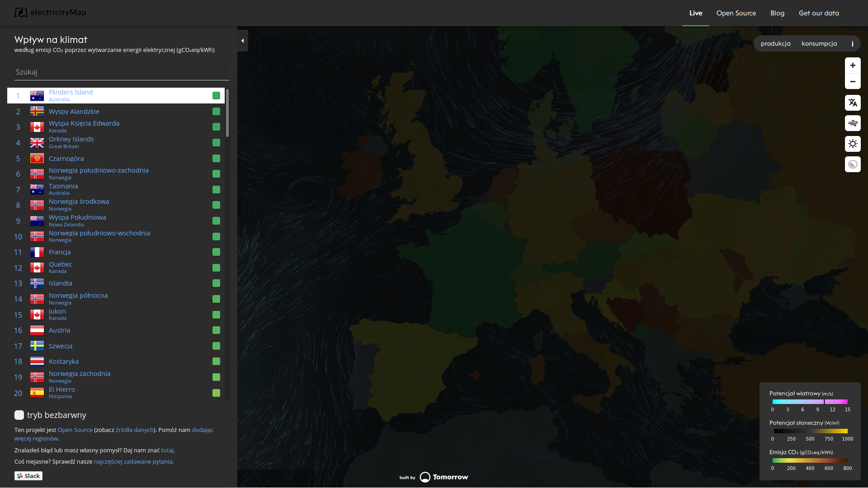Zoom out of the map
Screen dimensions: 868x488
pyautogui.click(x=853, y=81)
